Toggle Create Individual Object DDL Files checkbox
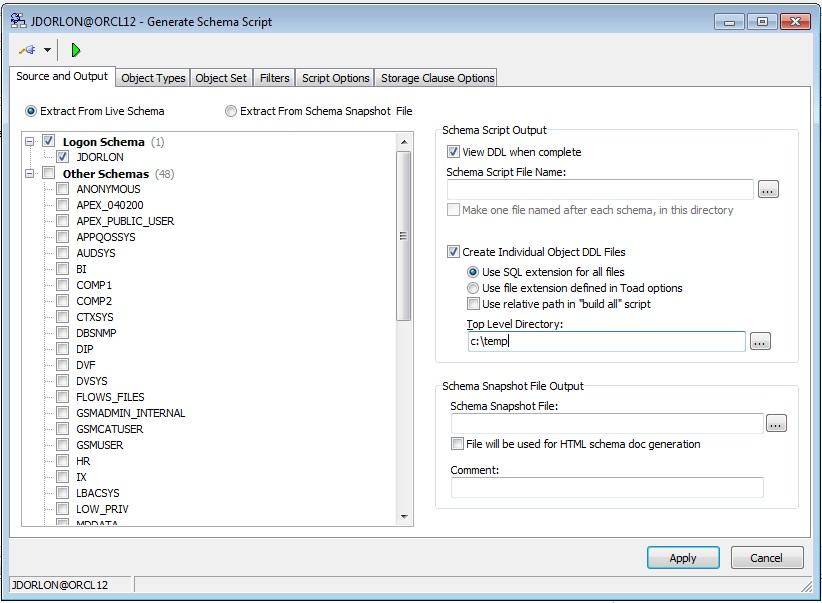This screenshot has height=603, width=822. tap(454, 252)
